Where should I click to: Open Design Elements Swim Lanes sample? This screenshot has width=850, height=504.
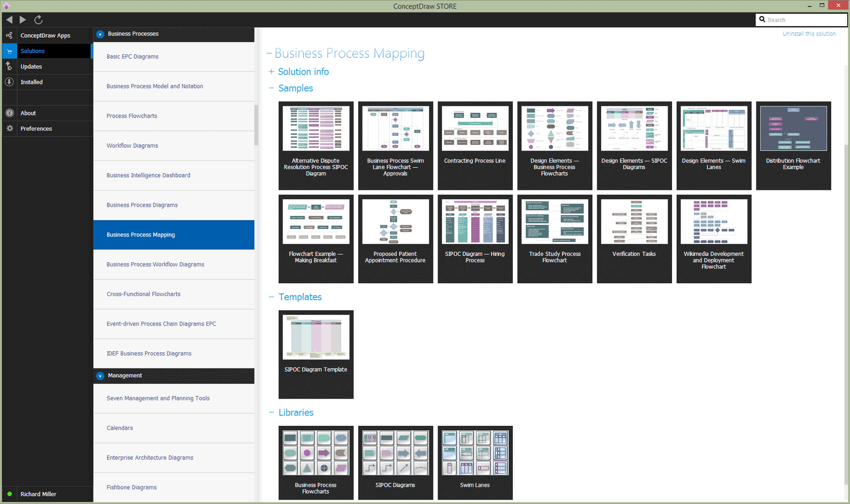pos(714,146)
